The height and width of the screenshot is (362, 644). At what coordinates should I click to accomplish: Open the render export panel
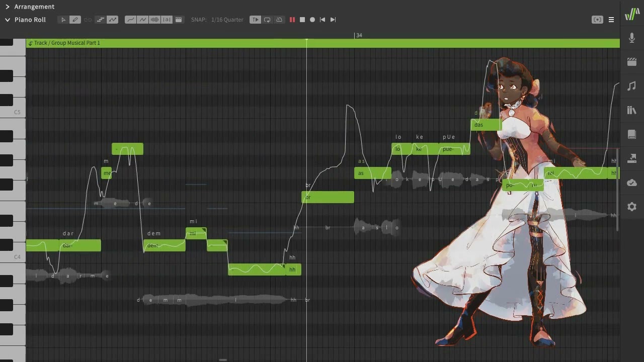pyautogui.click(x=632, y=158)
